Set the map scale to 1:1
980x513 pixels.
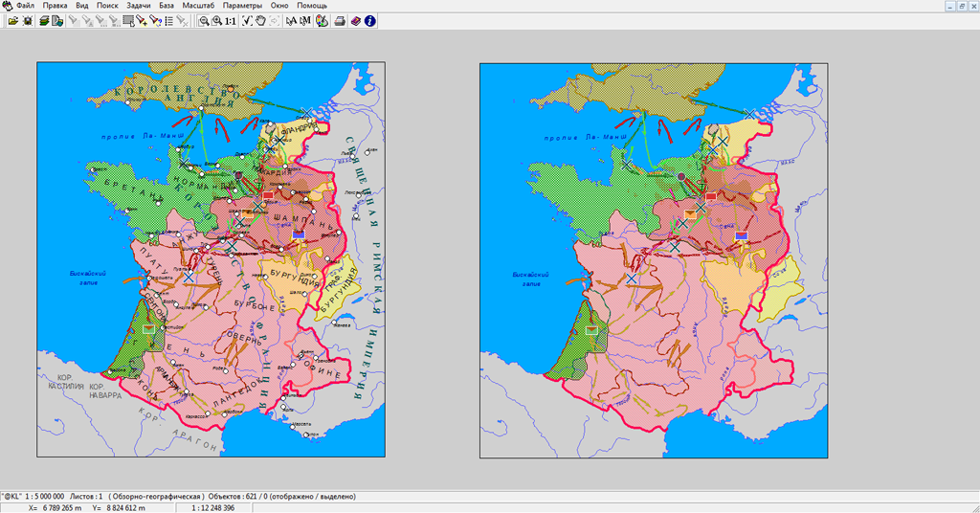coord(231,21)
